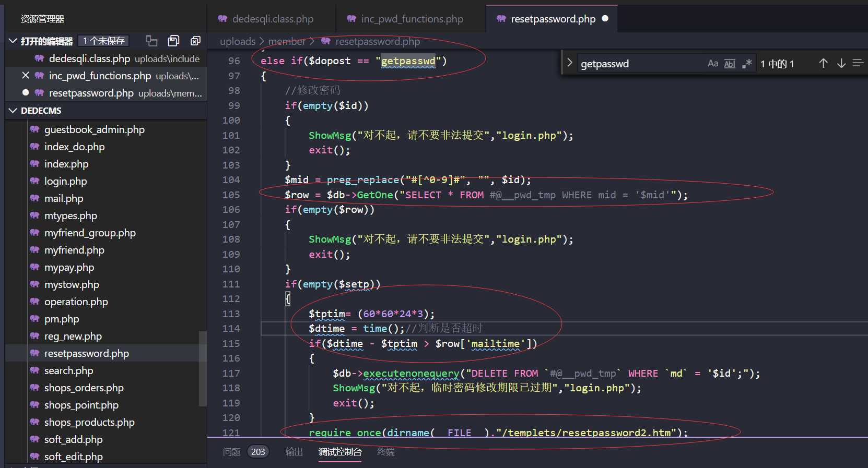The width and height of the screenshot is (868, 468).
Task: Click line number 105 in the gutter
Action: (x=231, y=195)
